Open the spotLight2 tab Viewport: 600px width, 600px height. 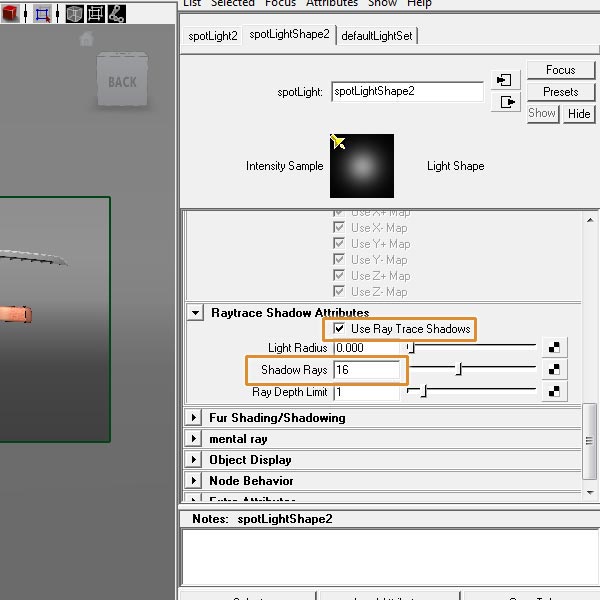click(213, 36)
